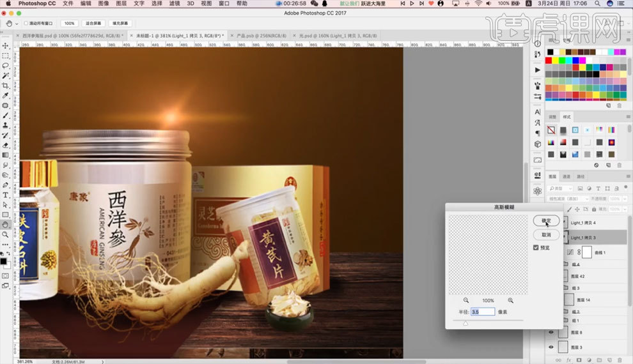
Task: Hide the 图层 8 layer eye icon
Action: [551, 332]
